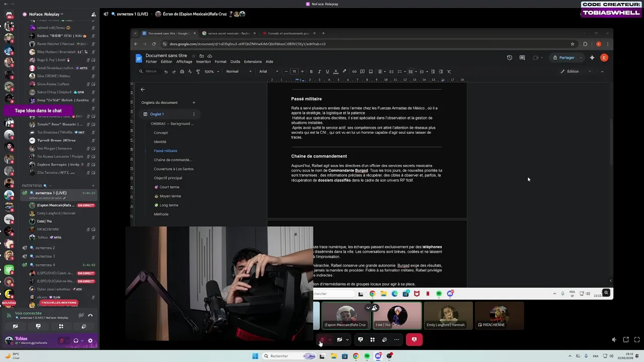Decrease font size with minus button

point(286,71)
